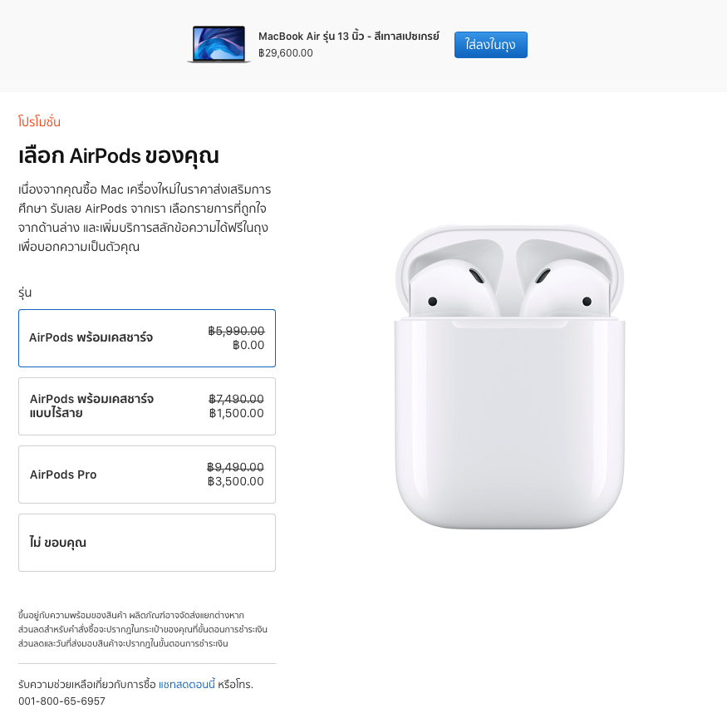Click the ฿0.00 price in first option

point(248,345)
